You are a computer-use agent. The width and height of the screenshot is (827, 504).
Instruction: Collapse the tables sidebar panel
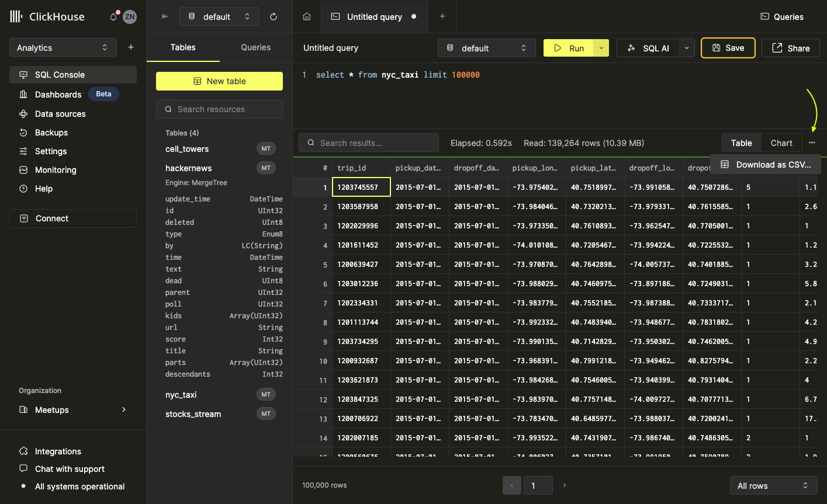[x=165, y=17]
